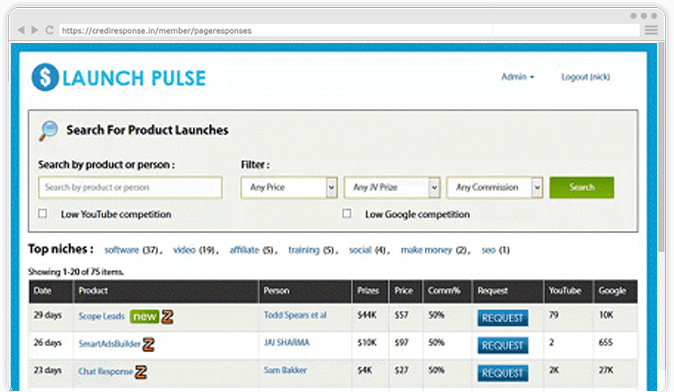674x392 pixels.
Task: Enable the Low Google competition checkbox
Action: click(x=346, y=213)
